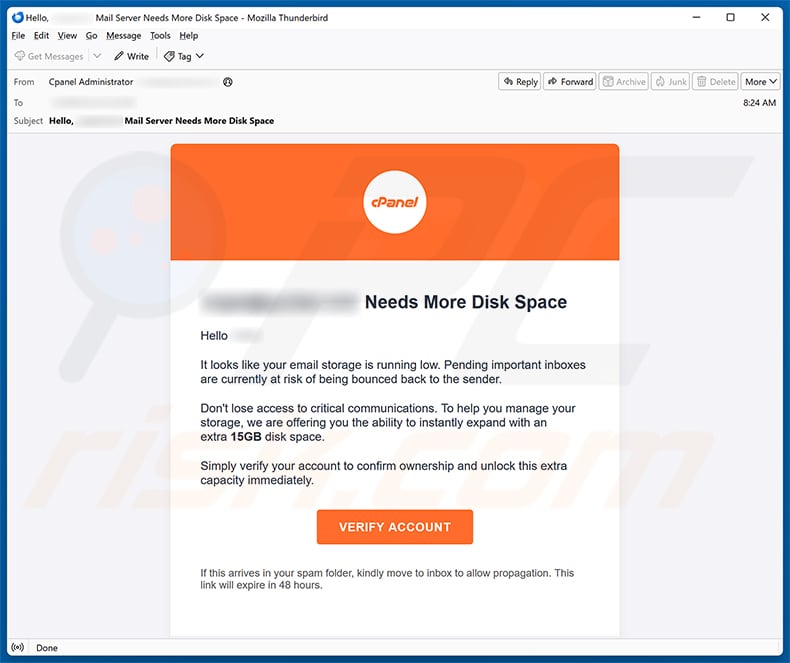Click the Done status bar text
Viewport: 790px width, 663px height.
(47, 648)
